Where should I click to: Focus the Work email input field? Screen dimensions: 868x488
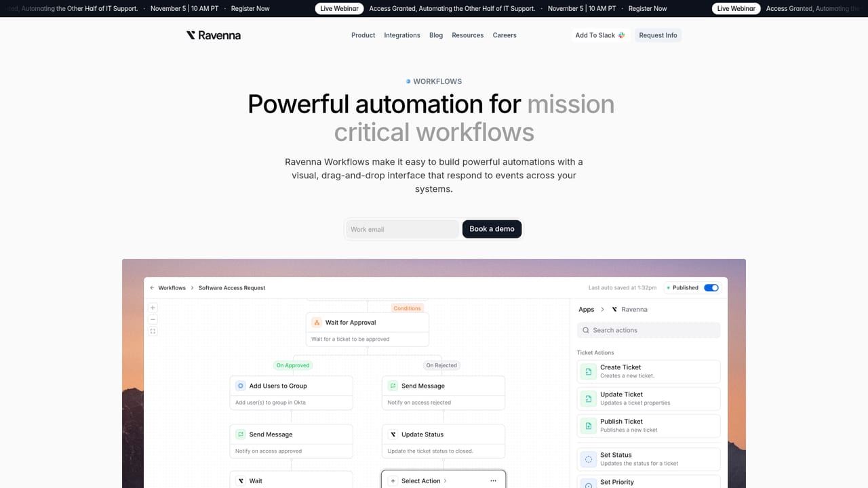point(403,229)
